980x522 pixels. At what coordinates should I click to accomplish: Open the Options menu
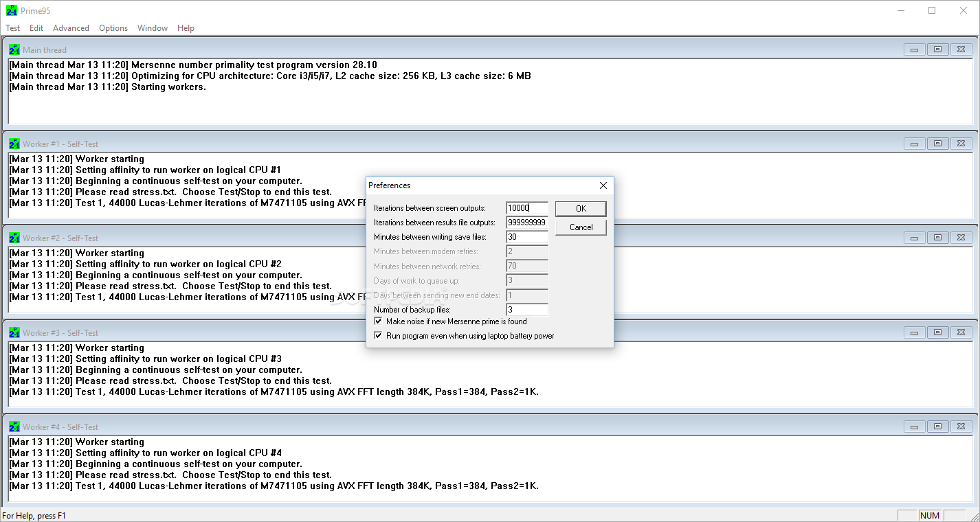(x=113, y=28)
